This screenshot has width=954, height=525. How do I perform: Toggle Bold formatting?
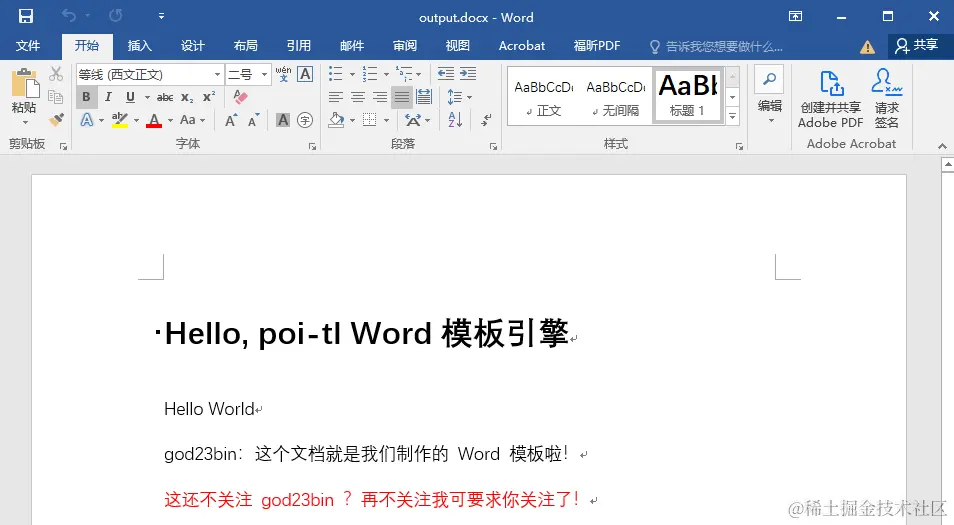click(86, 97)
